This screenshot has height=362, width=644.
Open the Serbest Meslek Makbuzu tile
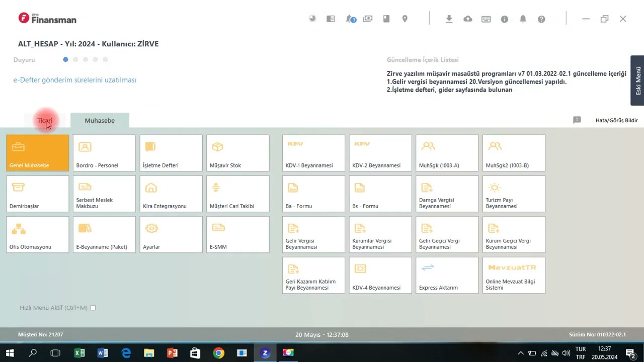point(104,194)
